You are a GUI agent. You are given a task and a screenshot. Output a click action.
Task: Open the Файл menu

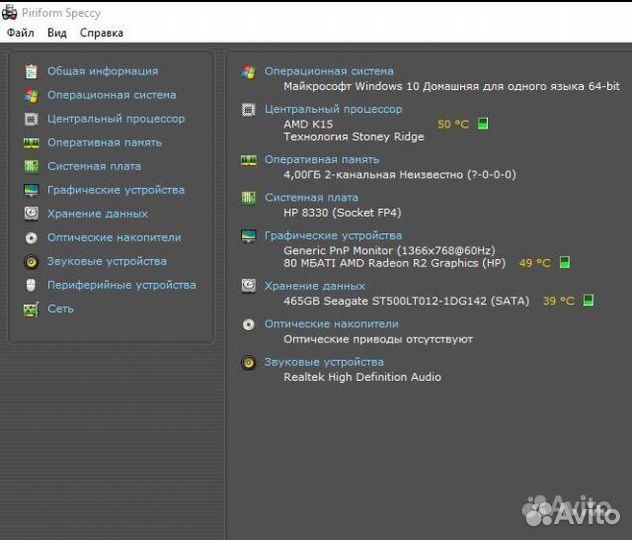[x=20, y=33]
